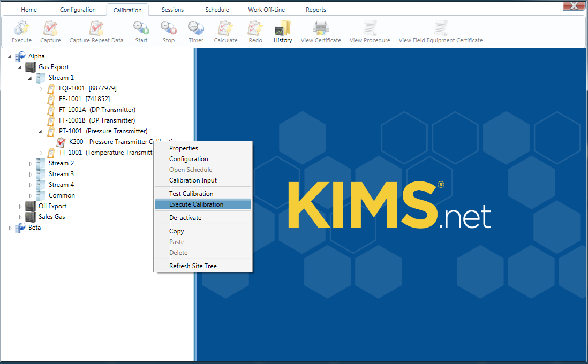Switch to the Home tab
The height and width of the screenshot is (364, 588).
29,10
